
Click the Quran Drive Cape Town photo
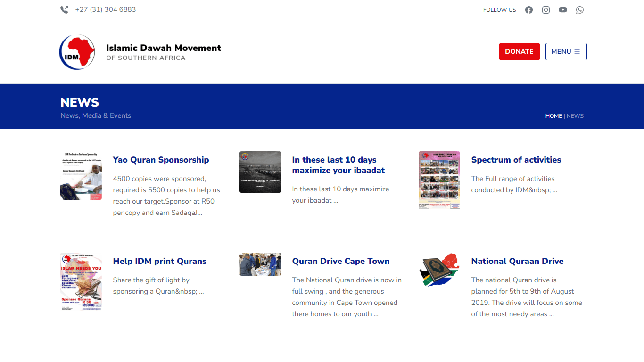tap(260, 264)
